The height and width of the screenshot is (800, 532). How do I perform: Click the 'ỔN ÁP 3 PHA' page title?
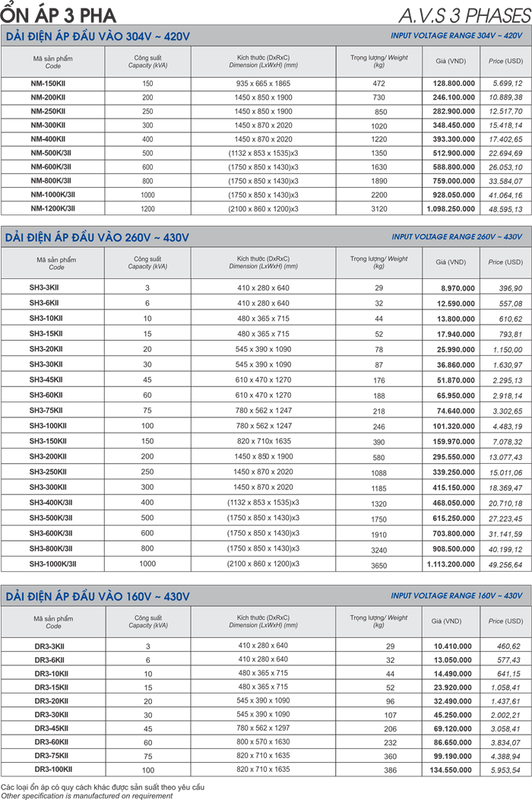(49, 12)
